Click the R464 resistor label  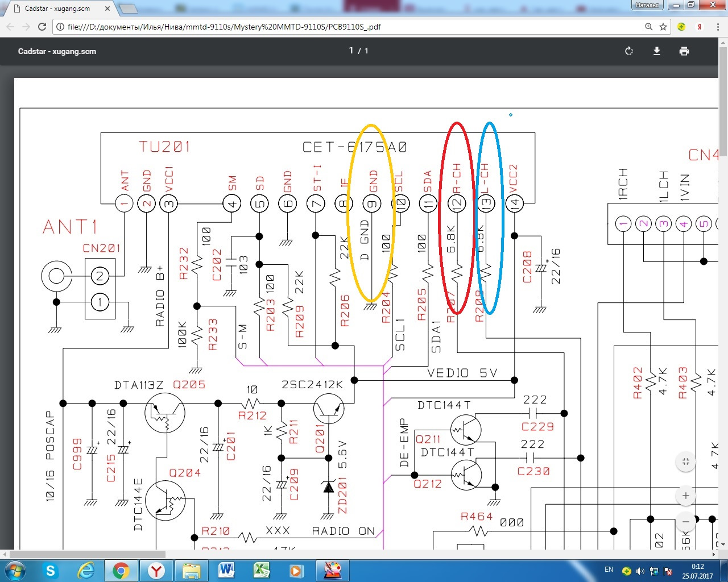(477, 517)
